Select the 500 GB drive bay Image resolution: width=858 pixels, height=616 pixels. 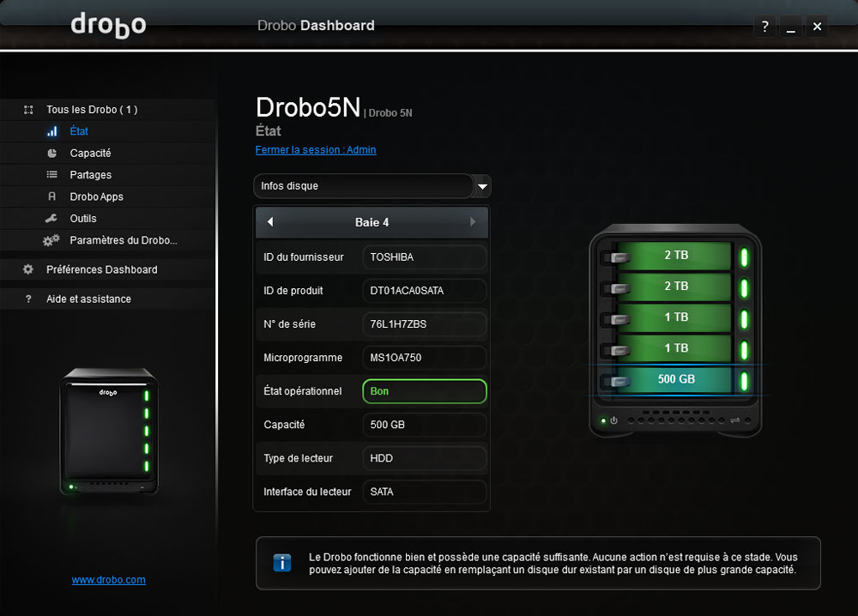pos(676,379)
